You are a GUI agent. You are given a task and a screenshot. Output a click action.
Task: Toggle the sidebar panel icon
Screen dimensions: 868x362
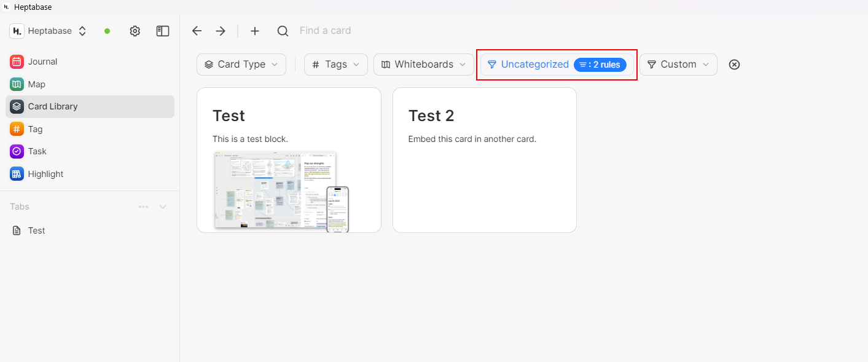pyautogui.click(x=163, y=31)
